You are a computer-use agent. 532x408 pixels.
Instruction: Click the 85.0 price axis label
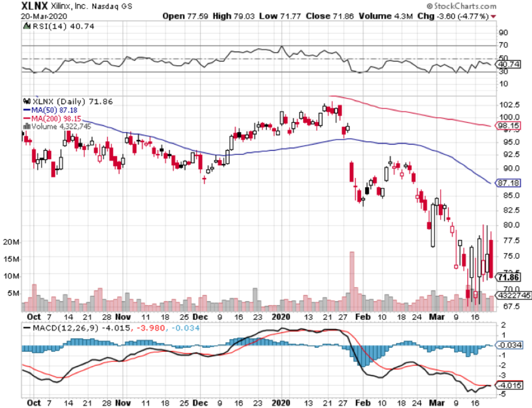point(511,196)
